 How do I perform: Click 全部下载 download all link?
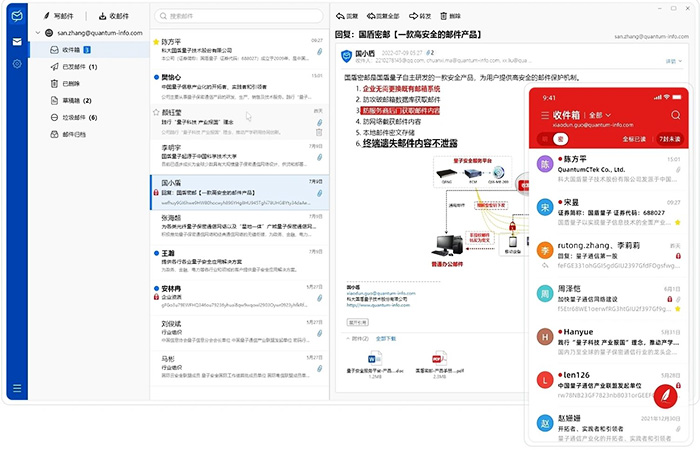point(386,338)
